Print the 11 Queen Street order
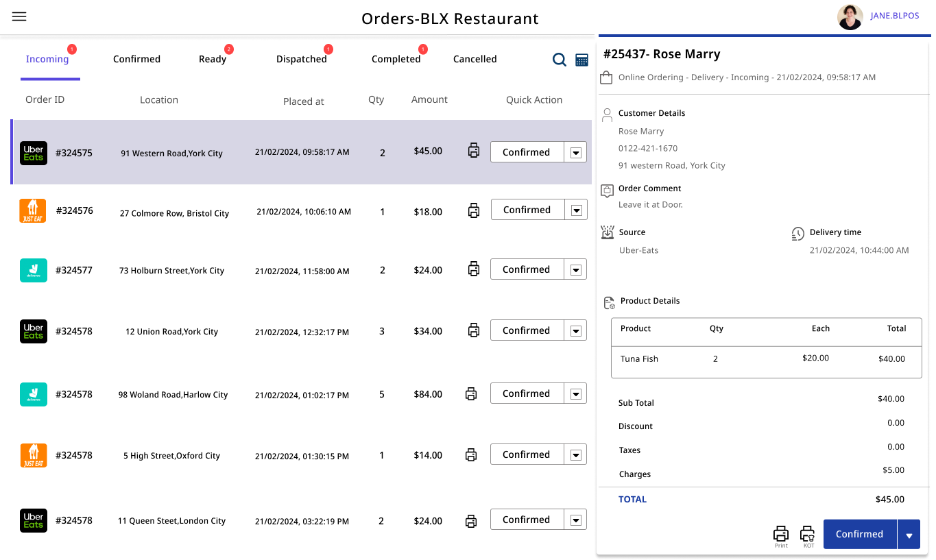This screenshot has height=560, width=936. pyautogui.click(x=471, y=521)
